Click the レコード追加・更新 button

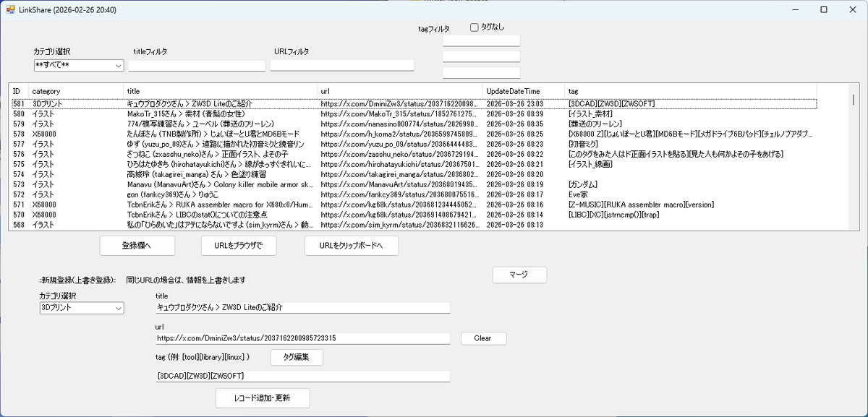(263, 398)
